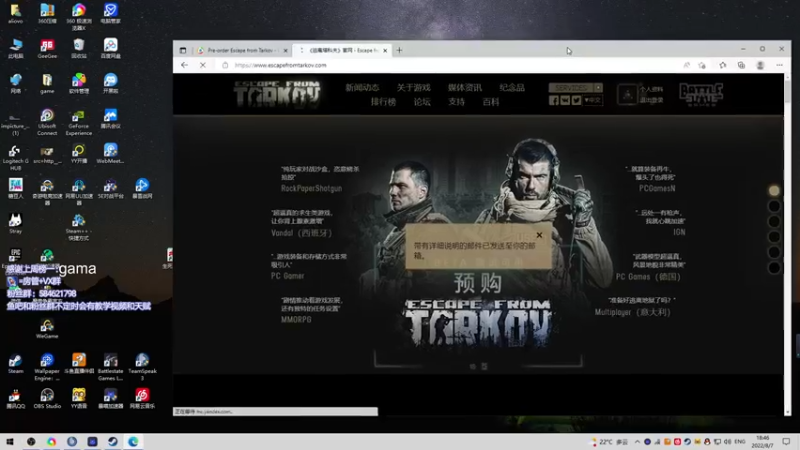Click the Escape from Tarkov header logo
Viewport: 800px width, 450px height.
pos(277,94)
